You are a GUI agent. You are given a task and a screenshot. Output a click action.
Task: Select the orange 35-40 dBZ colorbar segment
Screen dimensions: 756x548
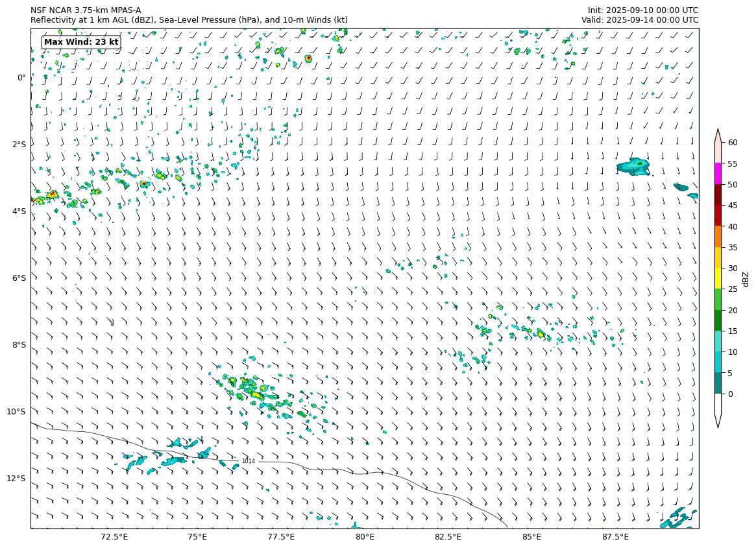718,236
